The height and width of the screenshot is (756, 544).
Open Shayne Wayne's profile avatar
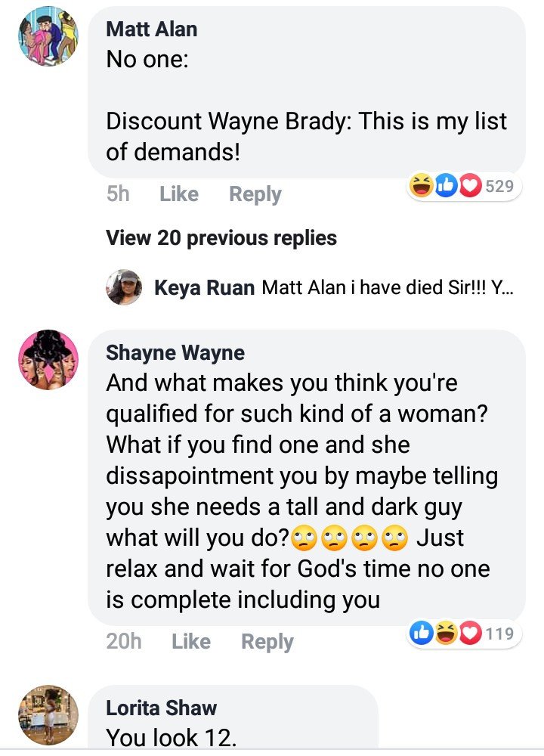[x=48, y=360]
